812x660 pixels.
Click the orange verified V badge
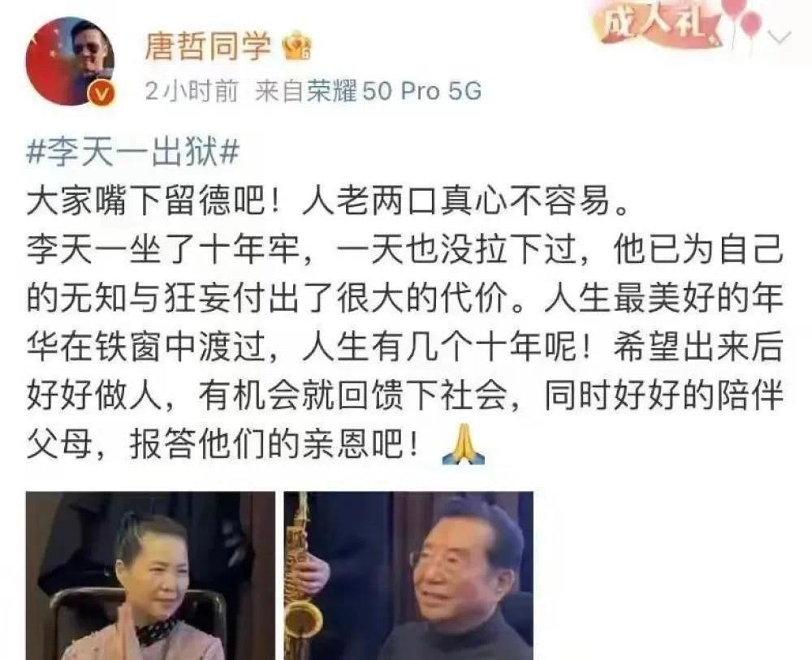click(x=102, y=95)
